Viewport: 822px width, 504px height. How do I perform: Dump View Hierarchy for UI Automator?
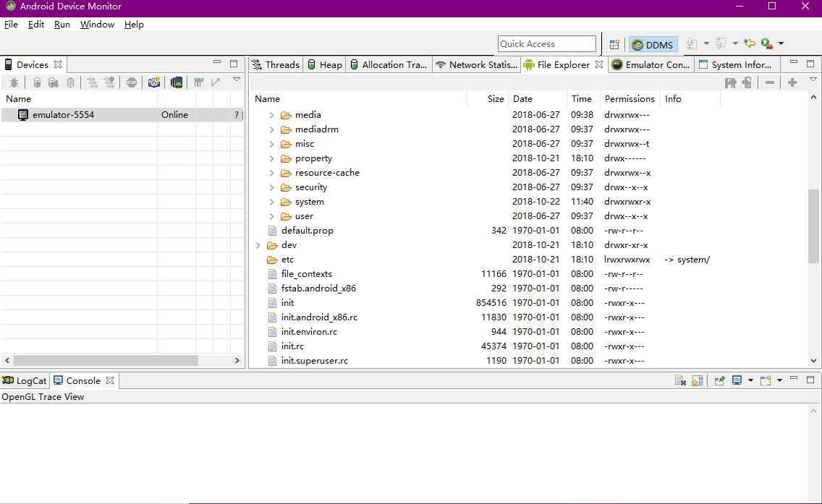click(177, 82)
